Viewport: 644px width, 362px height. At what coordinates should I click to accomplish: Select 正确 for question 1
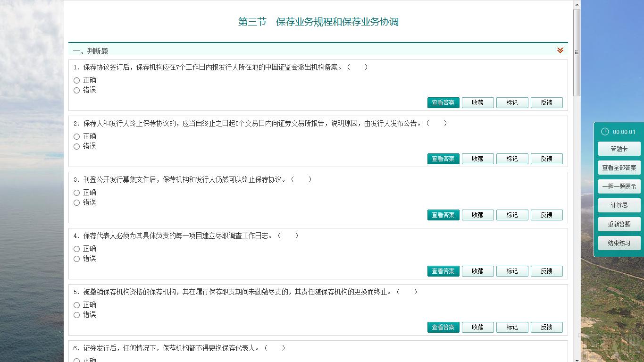tap(77, 81)
